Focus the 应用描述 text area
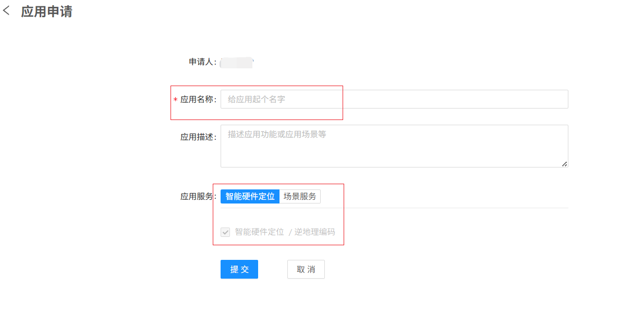This screenshot has width=644, height=311. [394, 146]
